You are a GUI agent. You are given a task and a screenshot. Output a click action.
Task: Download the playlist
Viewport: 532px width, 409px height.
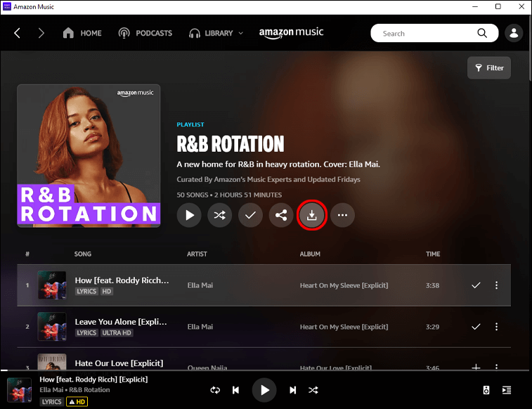(x=312, y=215)
